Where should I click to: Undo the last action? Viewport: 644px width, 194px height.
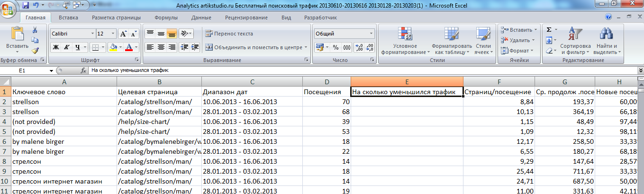[37, 5]
